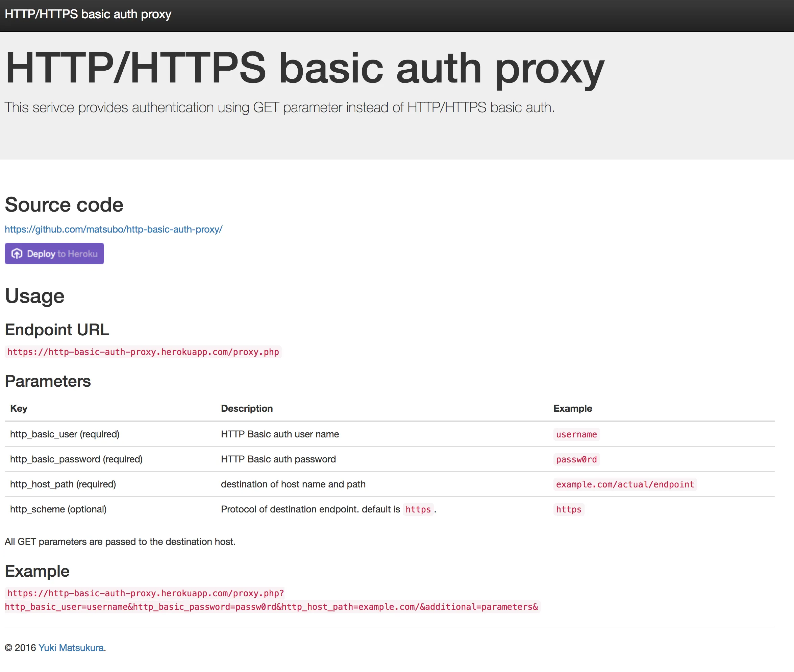Click the Endpoint URL code snippet
This screenshot has height=672, width=794.
[x=143, y=352]
